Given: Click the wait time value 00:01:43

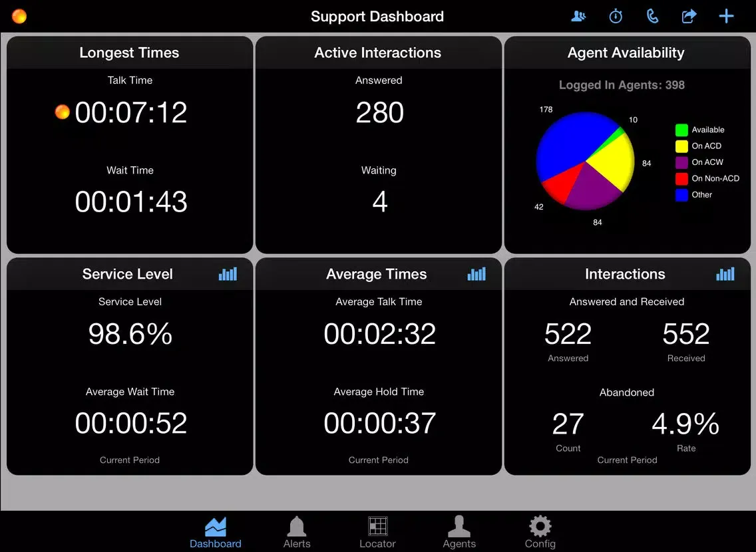Looking at the screenshot, I should [130, 202].
